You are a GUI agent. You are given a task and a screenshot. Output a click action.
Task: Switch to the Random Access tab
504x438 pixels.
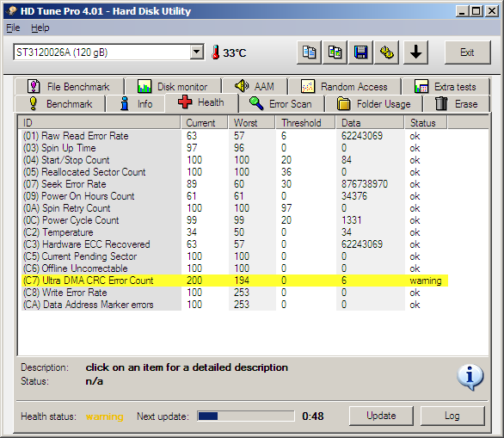[x=345, y=87]
